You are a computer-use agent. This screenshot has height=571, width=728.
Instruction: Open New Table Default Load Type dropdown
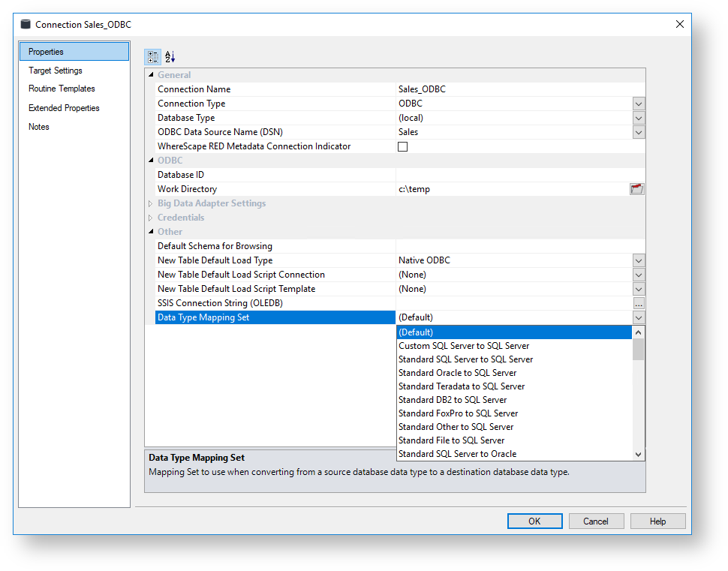pos(639,260)
